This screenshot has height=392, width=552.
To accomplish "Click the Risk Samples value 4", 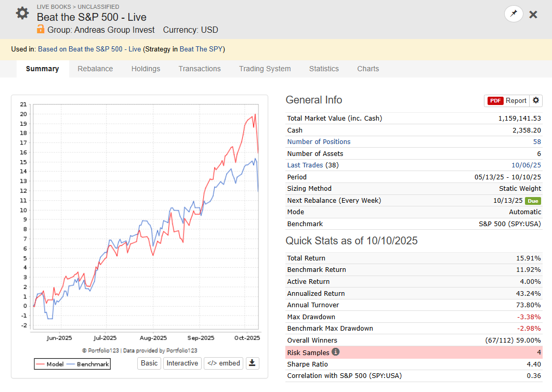I will coord(538,352).
